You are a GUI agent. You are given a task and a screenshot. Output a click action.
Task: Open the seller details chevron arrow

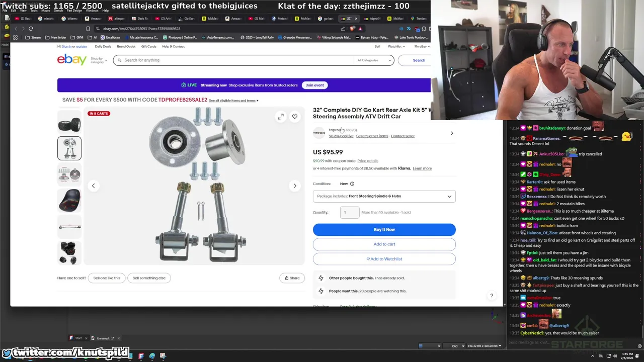pyautogui.click(x=452, y=133)
